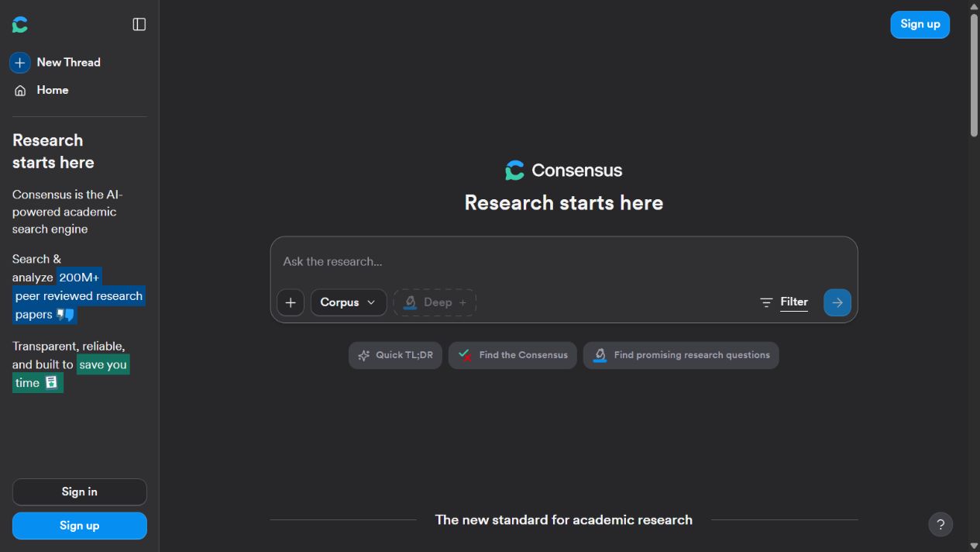Click the Consensus logo above the headline
This screenshot has width=980, height=552.
563,170
